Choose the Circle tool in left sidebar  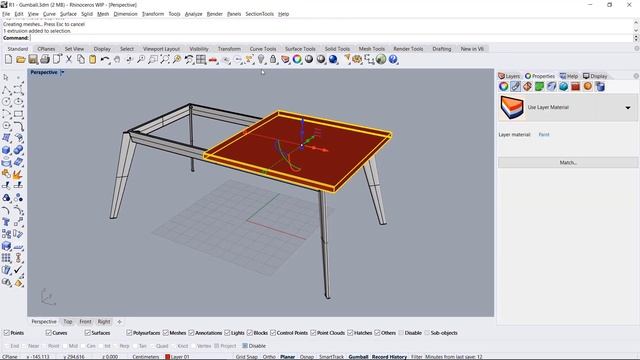click(x=7, y=102)
